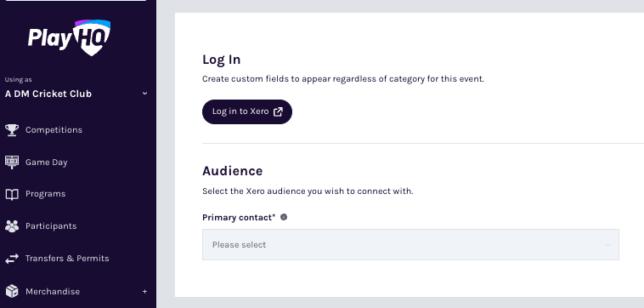This screenshot has width=644, height=308.
Task: Navigate to the Programs section label
Action: 46,194
